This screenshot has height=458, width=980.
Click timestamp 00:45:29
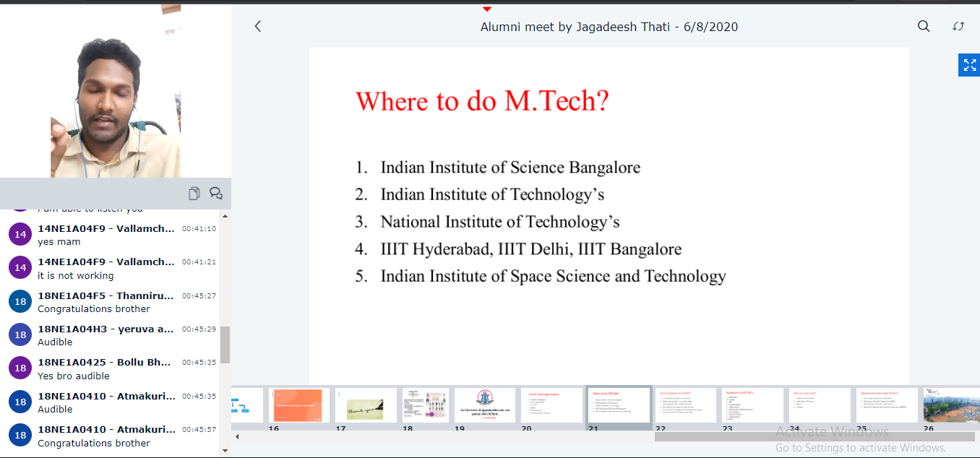199,329
